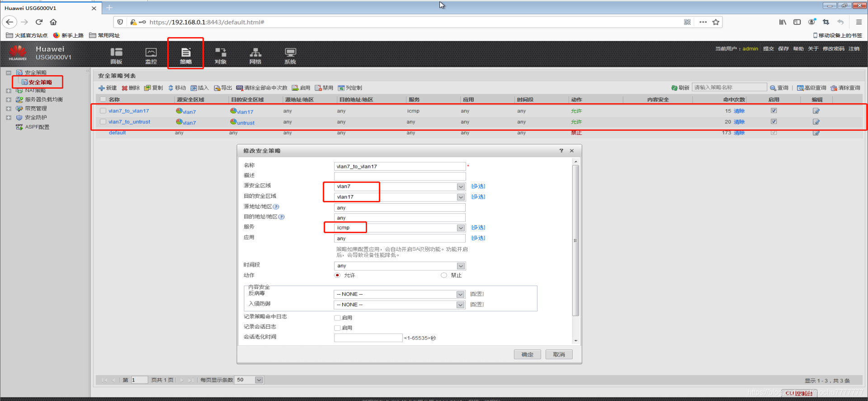Collapse 安全策略 root tree node
Viewport: 868px width, 401px height.
tap(9, 72)
